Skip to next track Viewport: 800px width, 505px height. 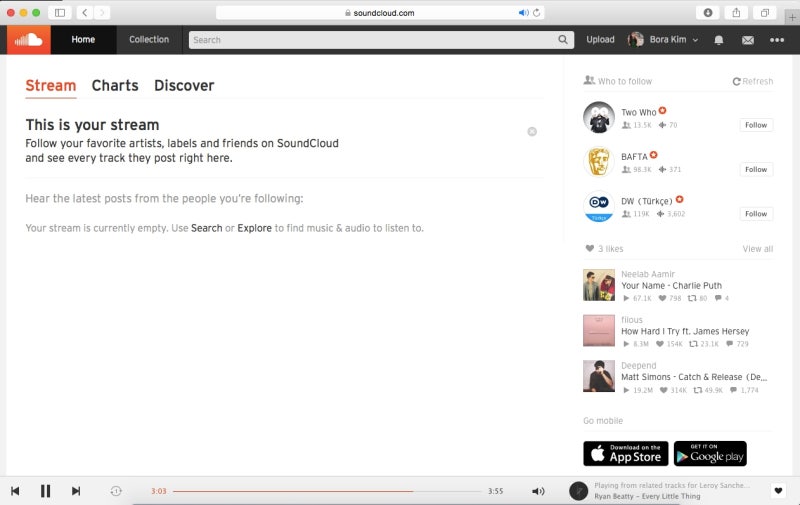click(x=76, y=491)
